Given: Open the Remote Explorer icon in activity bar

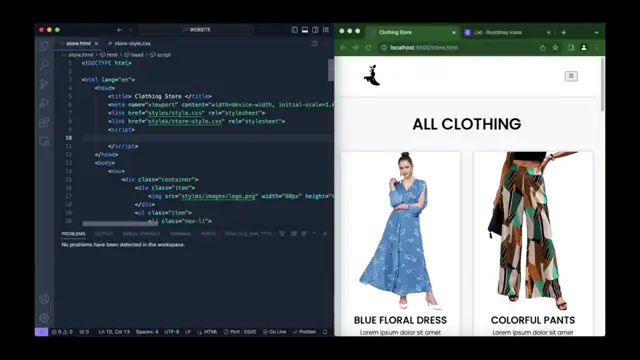Looking at the screenshot, I should click(x=44, y=141).
